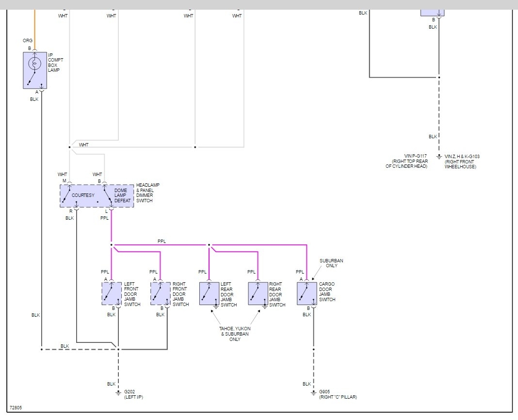Image resolution: width=518 pixels, height=420 pixels.
Task: Click the ORG wire label
Action: click(28, 41)
